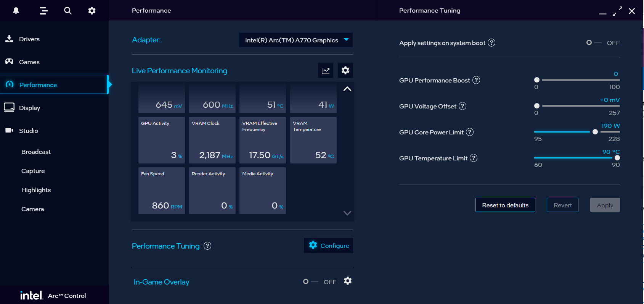The width and height of the screenshot is (644, 304).
Task: Click the Drivers download icon
Action: point(9,39)
